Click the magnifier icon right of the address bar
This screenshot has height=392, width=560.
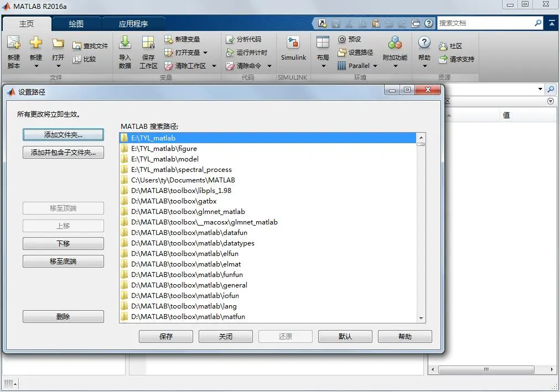(551, 89)
